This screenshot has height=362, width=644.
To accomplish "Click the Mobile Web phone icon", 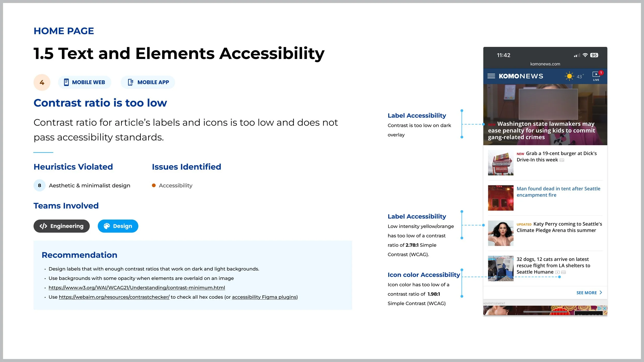I will coord(66,82).
